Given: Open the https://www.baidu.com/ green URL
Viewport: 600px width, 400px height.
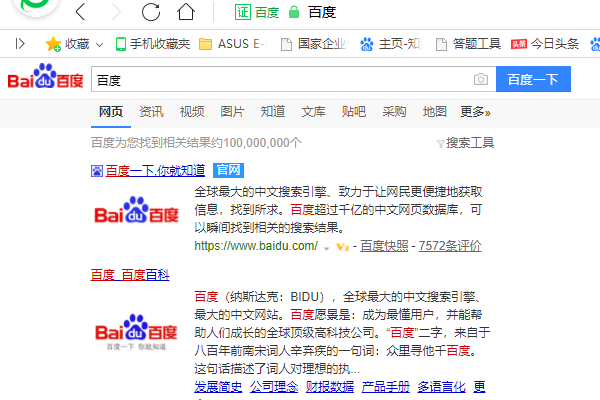Looking at the screenshot, I should 256,246.
